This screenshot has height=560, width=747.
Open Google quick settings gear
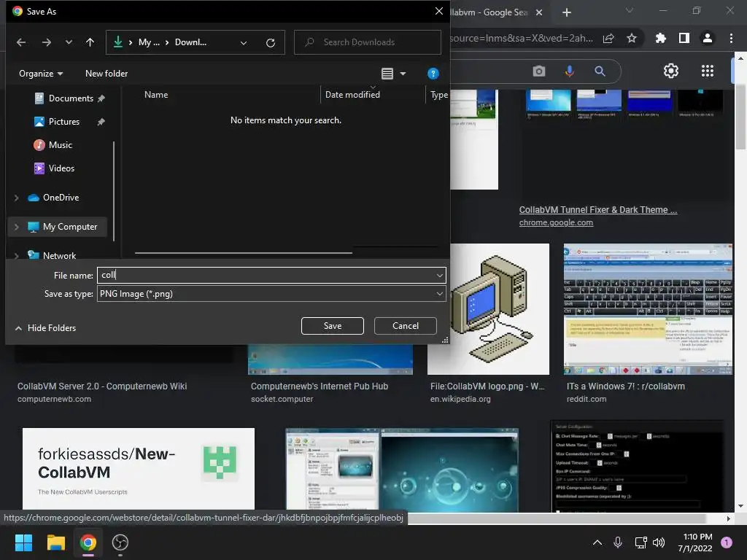click(x=671, y=71)
